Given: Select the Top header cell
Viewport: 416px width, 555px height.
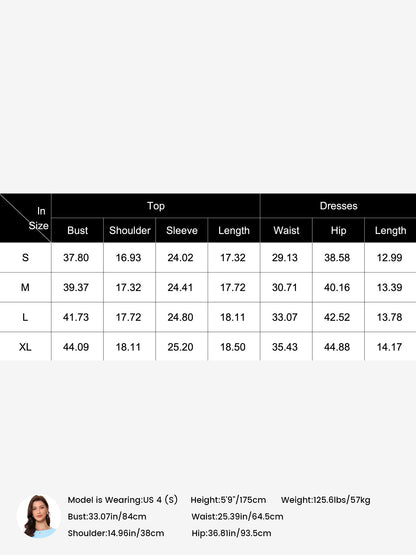Looking at the screenshot, I should tap(156, 206).
